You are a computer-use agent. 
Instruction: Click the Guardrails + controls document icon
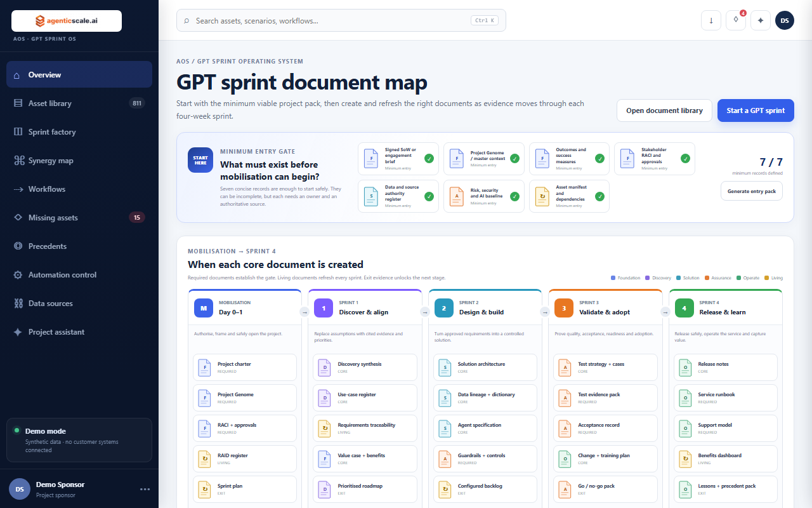point(445,458)
